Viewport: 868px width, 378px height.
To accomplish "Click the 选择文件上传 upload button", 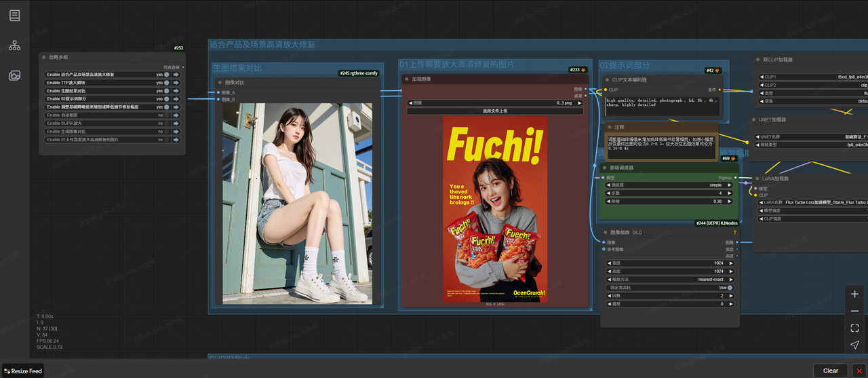I will (495, 111).
